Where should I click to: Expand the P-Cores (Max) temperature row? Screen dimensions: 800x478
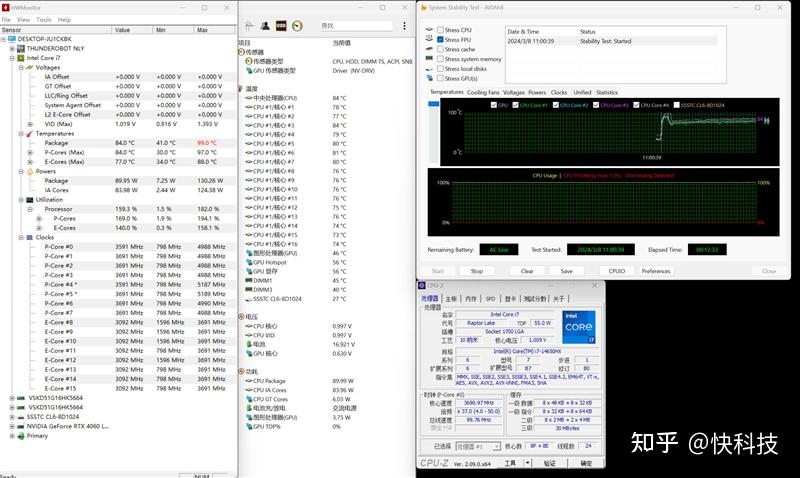pos(30,153)
